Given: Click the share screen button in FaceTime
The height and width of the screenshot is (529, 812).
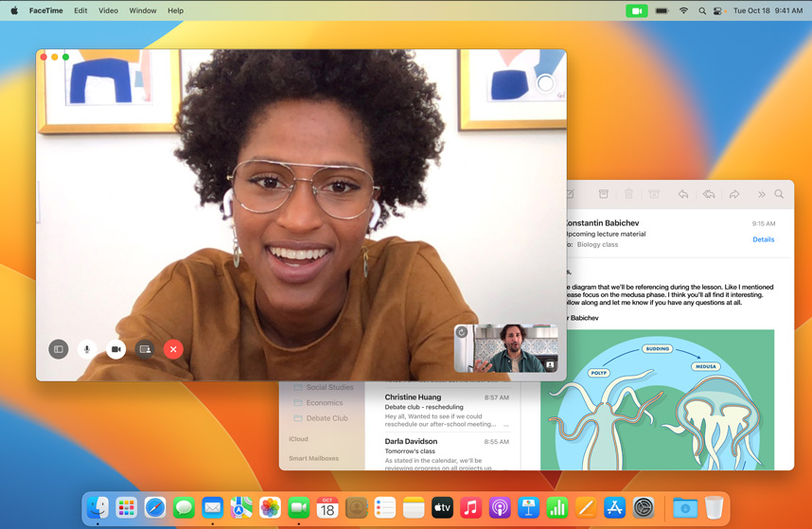Looking at the screenshot, I should (145, 349).
